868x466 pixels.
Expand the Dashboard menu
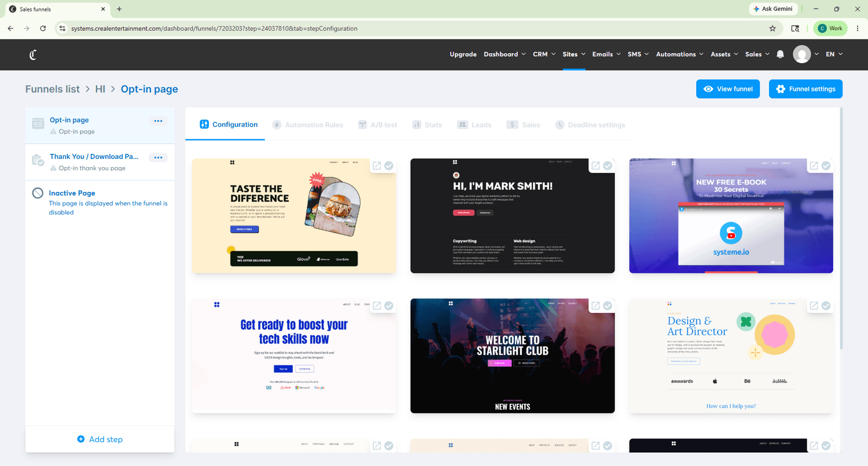505,54
